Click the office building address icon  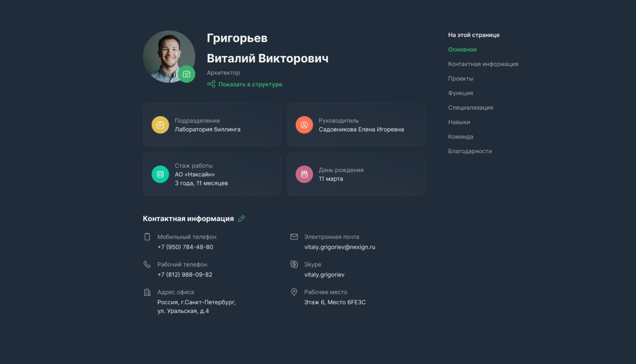[147, 292]
